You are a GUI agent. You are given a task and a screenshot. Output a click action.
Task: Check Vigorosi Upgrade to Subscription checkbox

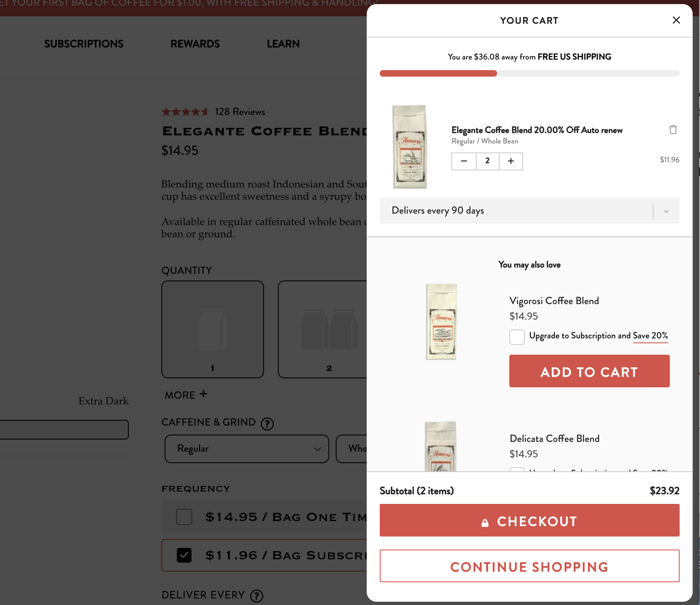pyautogui.click(x=517, y=337)
